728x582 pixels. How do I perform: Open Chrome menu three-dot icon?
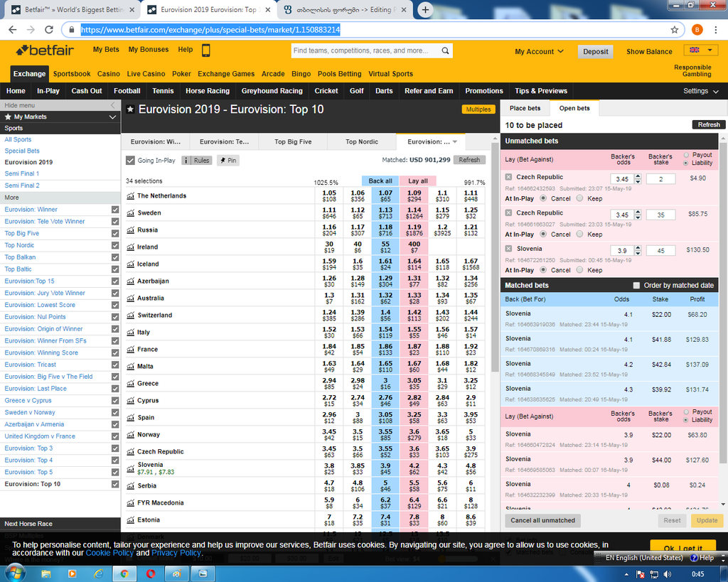click(715, 30)
